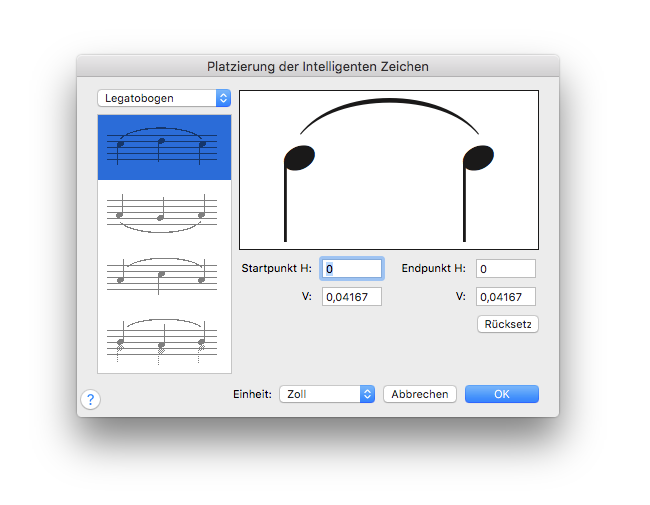Open help with the question mark icon
The width and height of the screenshot is (650, 505).
point(90,399)
